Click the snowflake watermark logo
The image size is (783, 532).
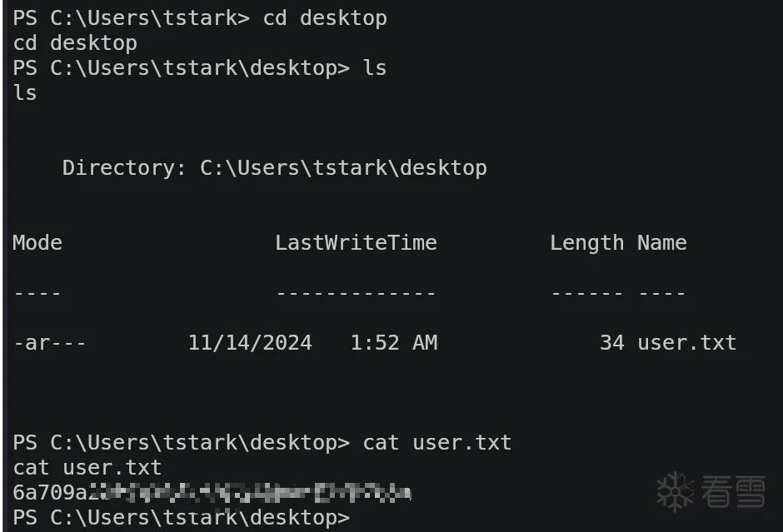coord(676,492)
